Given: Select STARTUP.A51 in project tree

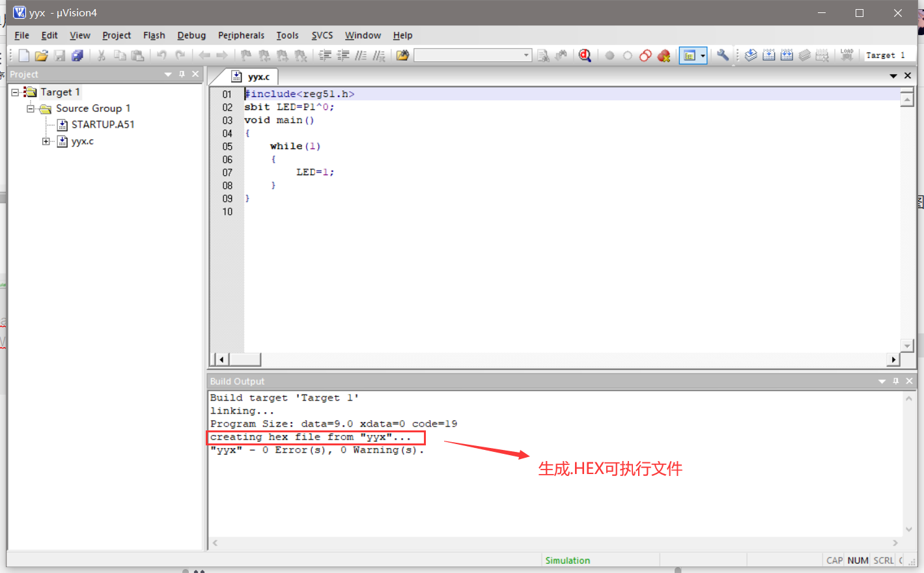Looking at the screenshot, I should (x=102, y=124).
